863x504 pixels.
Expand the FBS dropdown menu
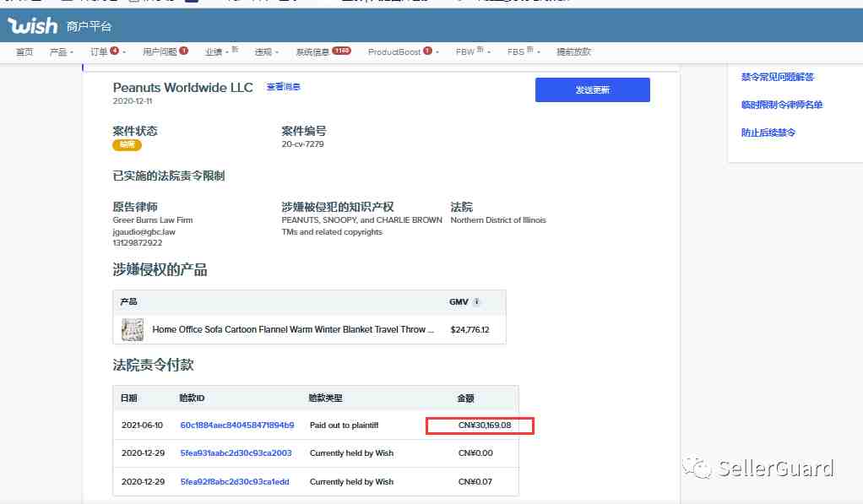tap(524, 51)
